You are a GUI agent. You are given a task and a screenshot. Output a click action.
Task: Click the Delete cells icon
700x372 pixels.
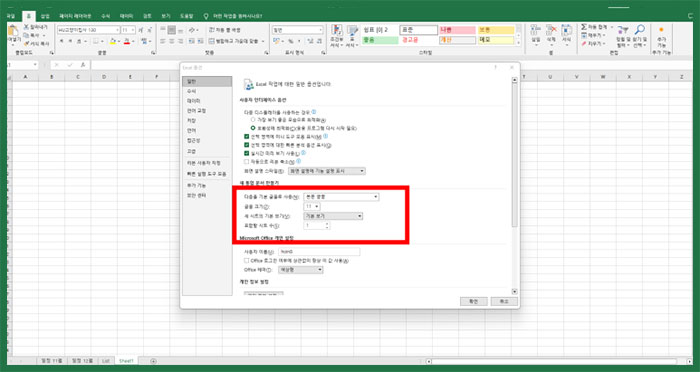click(551, 30)
